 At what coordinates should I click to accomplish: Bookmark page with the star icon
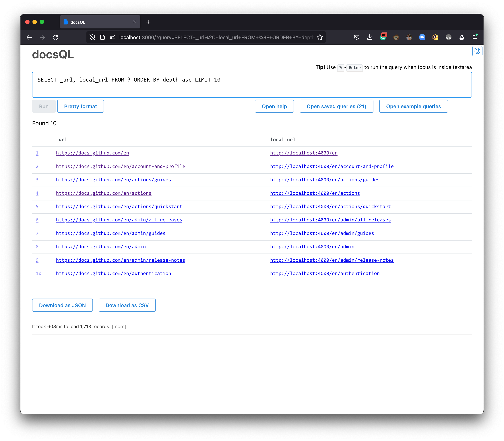320,37
